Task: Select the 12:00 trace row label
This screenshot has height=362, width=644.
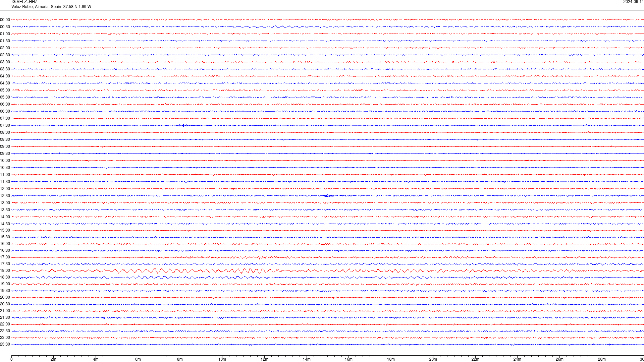Action: tap(5, 189)
